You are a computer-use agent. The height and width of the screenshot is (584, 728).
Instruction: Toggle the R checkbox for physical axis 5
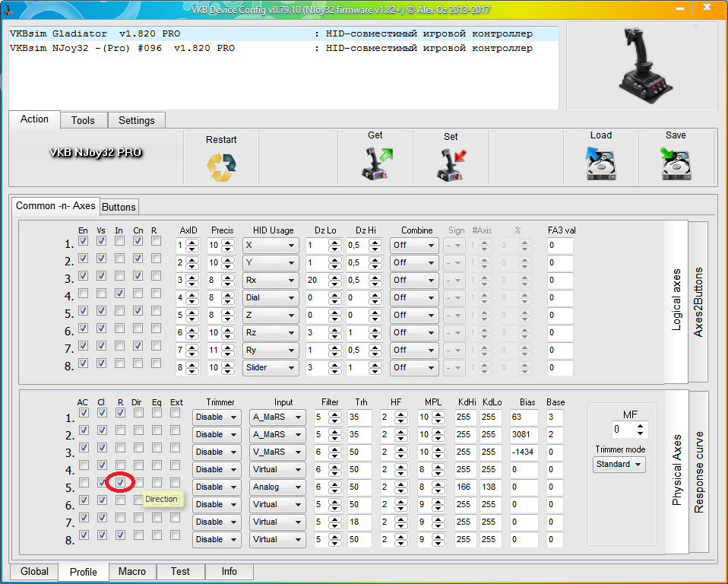point(120,482)
